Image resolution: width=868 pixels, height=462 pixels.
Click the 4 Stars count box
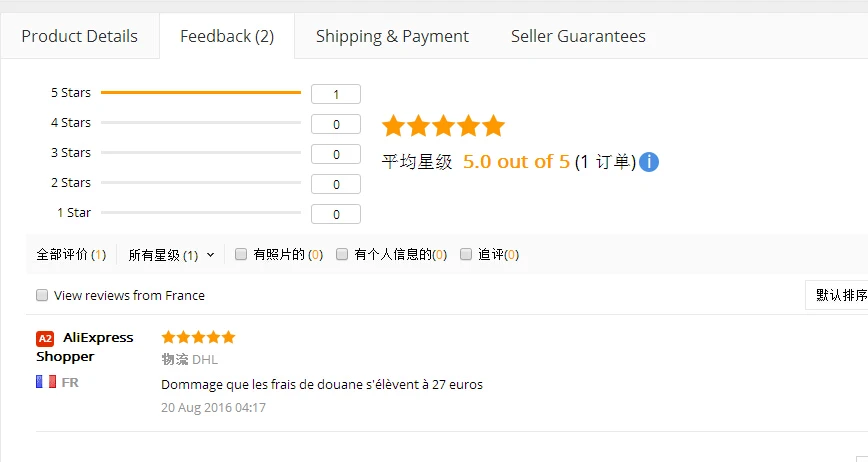(x=336, y=124)
